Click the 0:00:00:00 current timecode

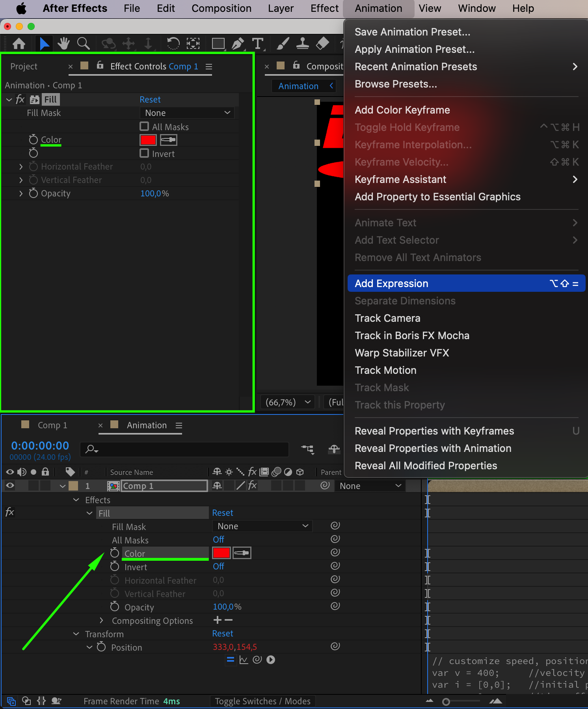pyautogui.click(x=40, y=446)
